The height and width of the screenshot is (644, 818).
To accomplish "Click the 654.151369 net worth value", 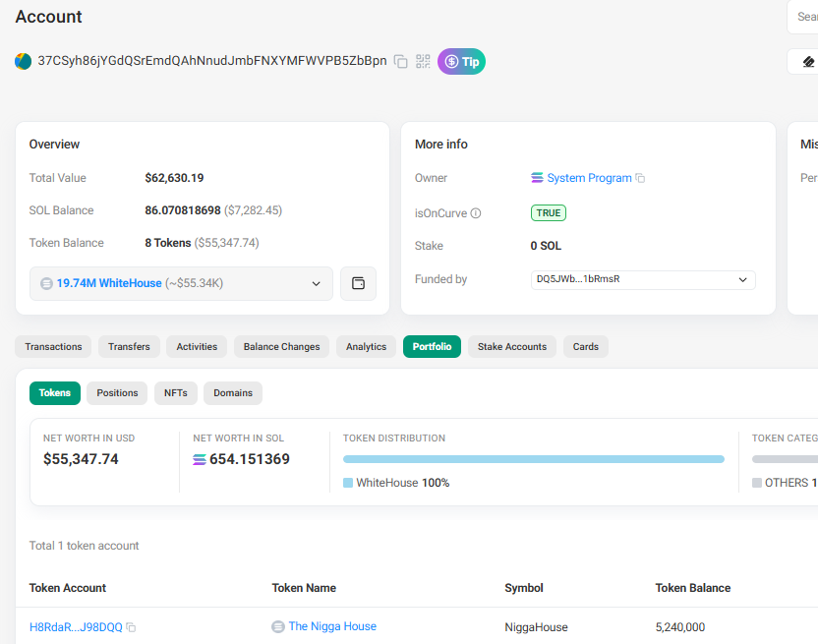I will pyautogui.click(x=250, y=459).
